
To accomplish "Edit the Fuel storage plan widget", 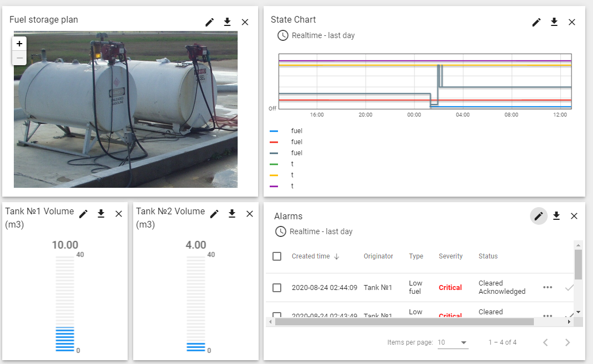I will pos(209,22).
